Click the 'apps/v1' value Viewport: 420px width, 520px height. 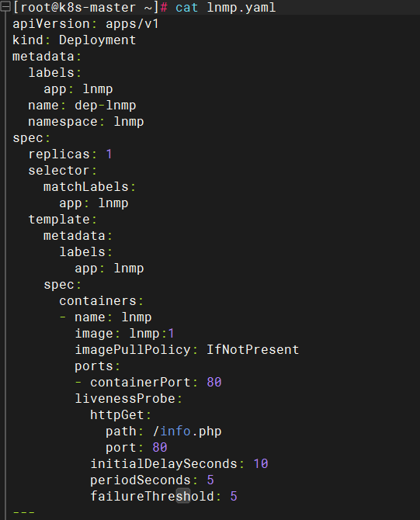(132, 24)
